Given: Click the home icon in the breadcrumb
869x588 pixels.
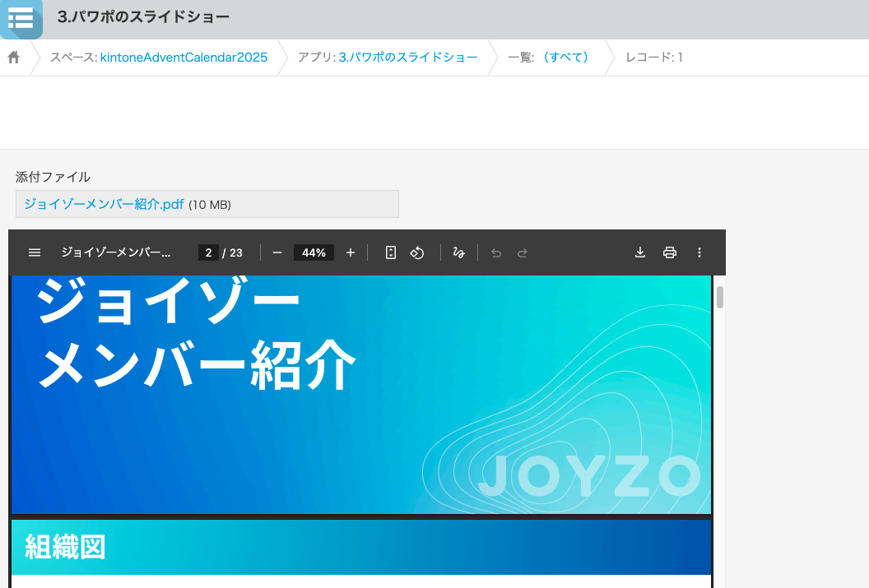Looking at the screenshot, I should click(12, 57).
